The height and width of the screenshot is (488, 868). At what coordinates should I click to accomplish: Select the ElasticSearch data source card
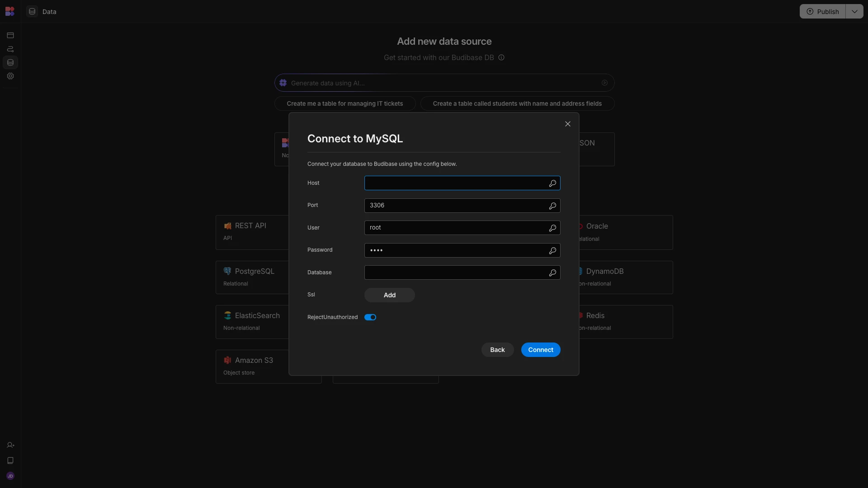252,322
